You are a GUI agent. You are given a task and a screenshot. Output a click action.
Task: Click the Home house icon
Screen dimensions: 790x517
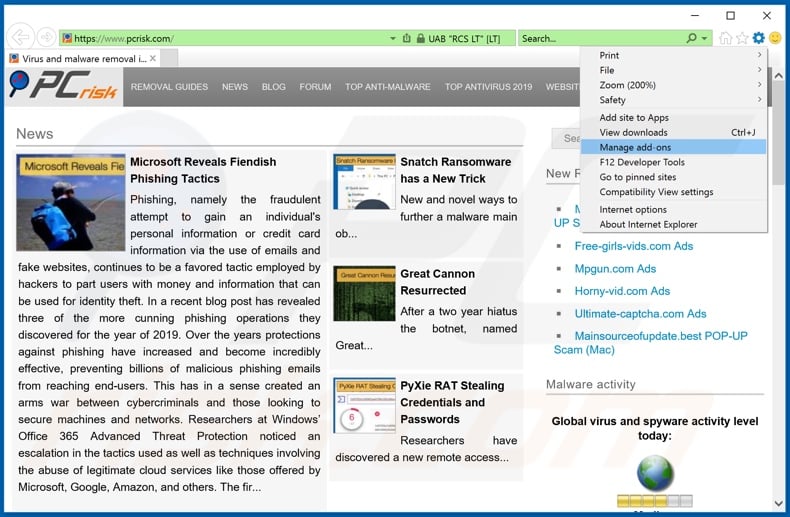point(725,38)
